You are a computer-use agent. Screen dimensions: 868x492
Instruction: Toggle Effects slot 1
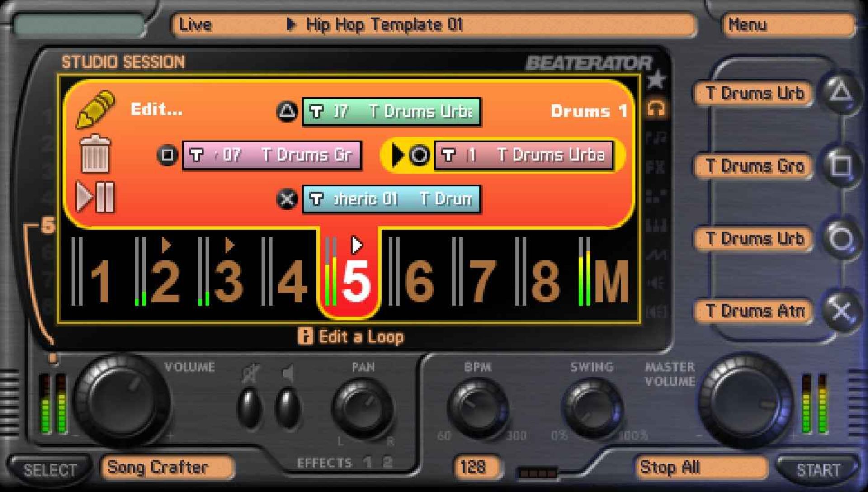click(x=368, y=462)
